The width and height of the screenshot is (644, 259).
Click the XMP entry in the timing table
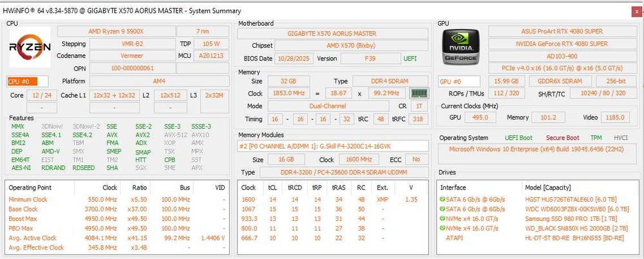coord(383,199)
